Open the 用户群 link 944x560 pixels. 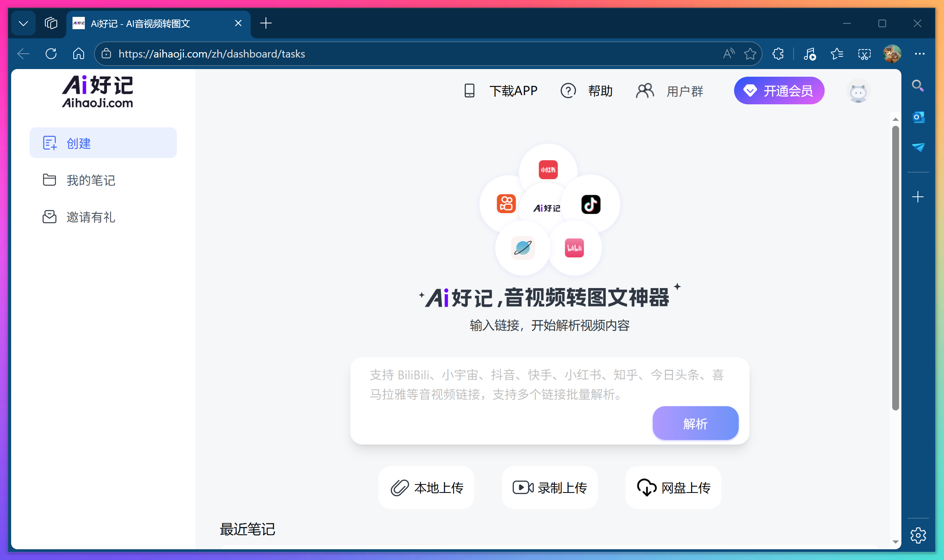pyautogui.click(x=685, y=91)
